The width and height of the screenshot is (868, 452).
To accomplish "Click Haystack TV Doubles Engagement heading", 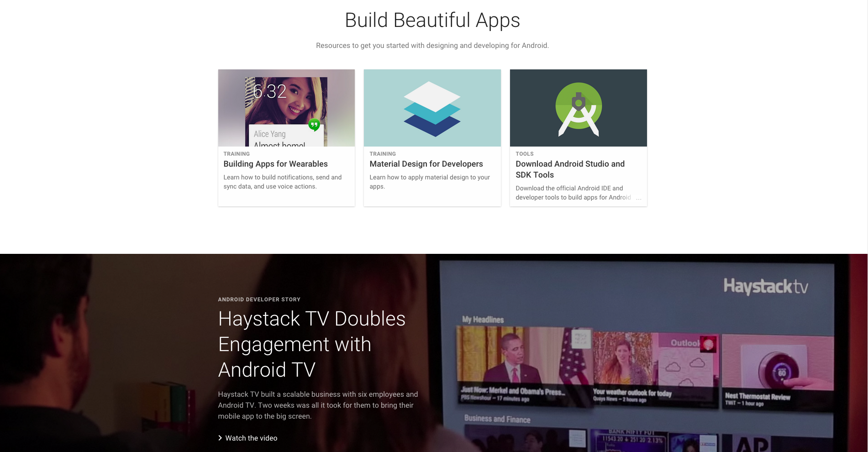I will click(311, 344).
